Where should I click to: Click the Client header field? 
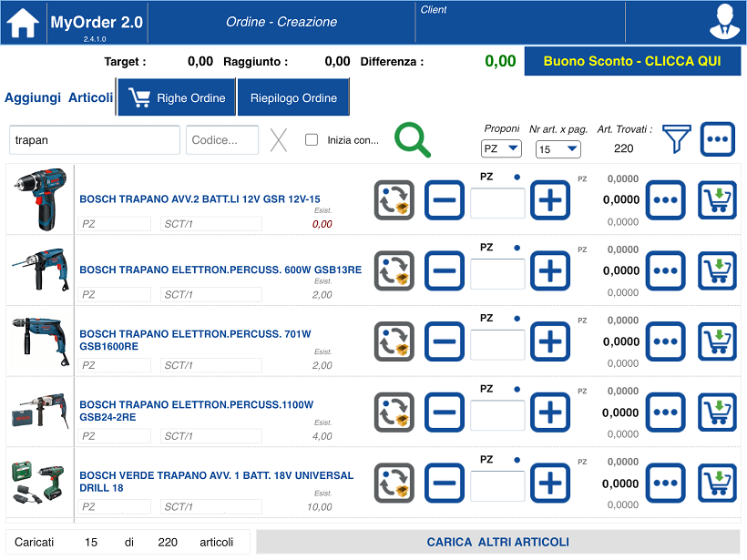click(520, 22)
